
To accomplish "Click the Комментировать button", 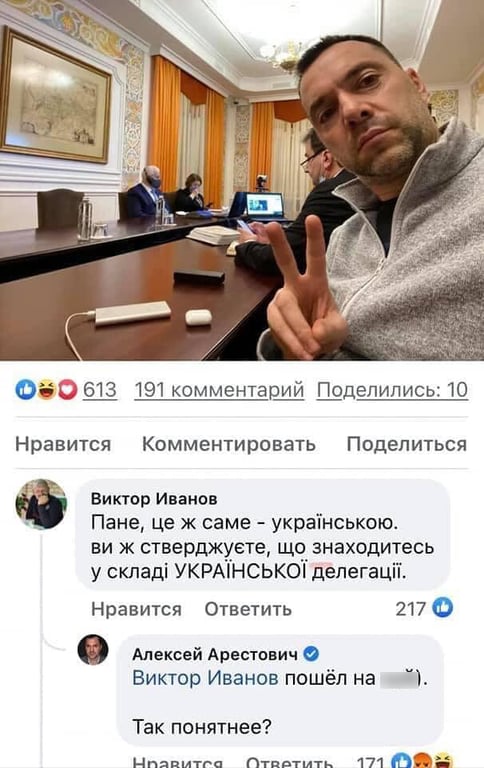I will (229, 444).
